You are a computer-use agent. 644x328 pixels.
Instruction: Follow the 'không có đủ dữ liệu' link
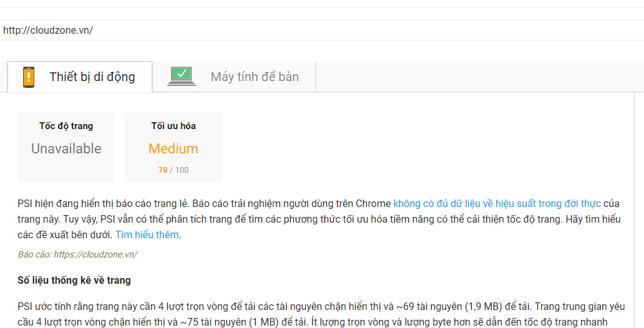coord(497,204)
